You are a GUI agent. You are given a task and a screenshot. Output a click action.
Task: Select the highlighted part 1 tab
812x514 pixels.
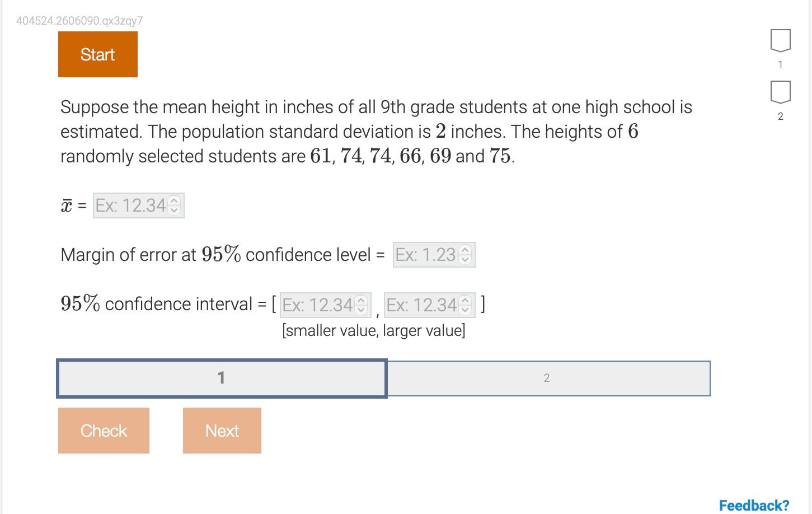221,378
